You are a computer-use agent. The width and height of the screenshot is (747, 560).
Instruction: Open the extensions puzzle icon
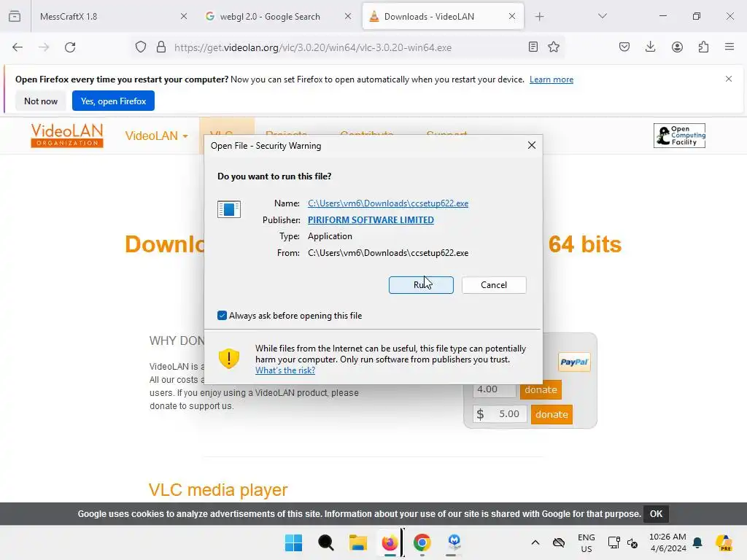point(703,47)
